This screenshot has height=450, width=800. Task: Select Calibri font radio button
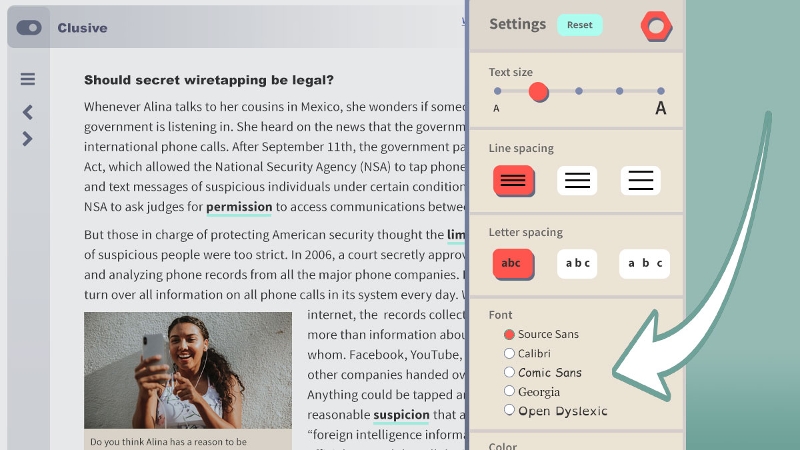tap(509, 353)
